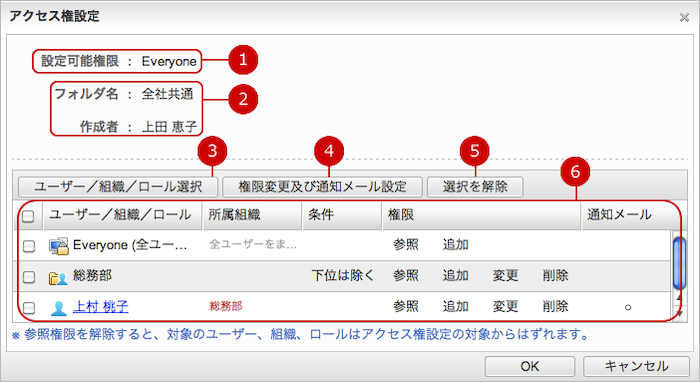Click 変更 in the 総務部 row

[505, 276]
